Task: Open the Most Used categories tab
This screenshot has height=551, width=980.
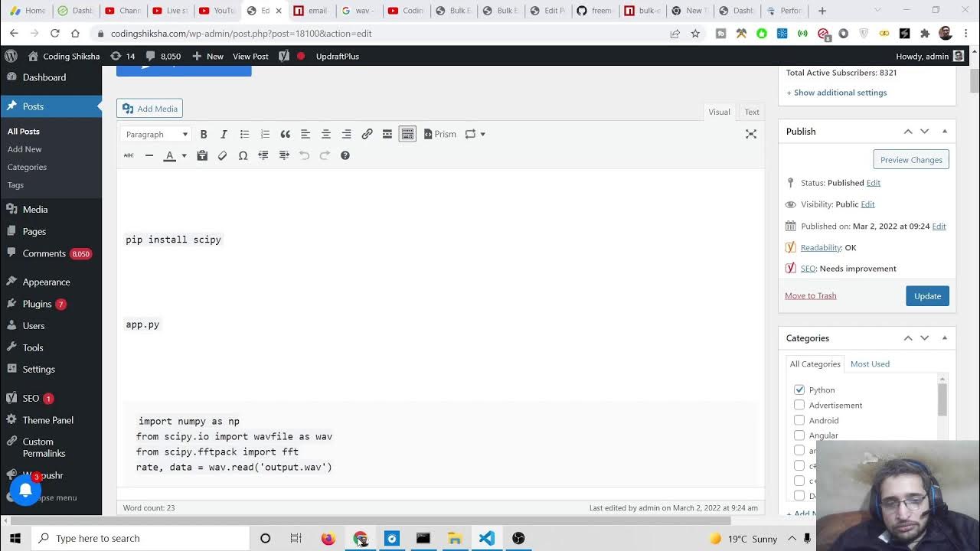Action: 870,364
